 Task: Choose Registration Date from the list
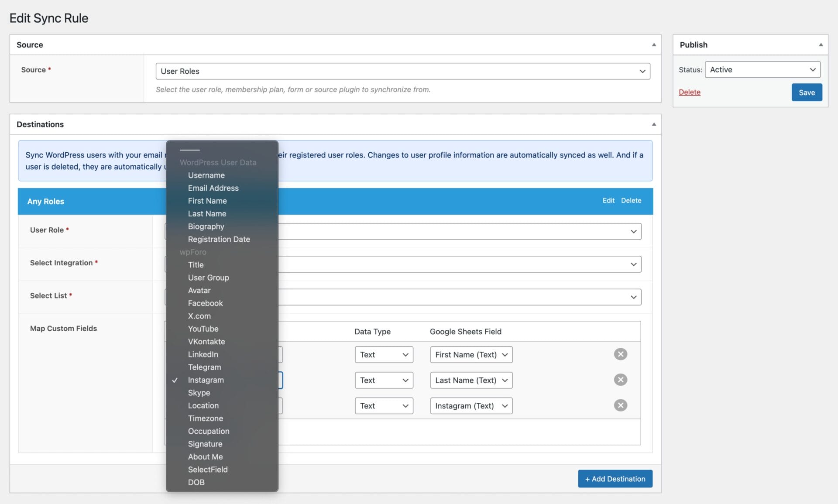219,239
